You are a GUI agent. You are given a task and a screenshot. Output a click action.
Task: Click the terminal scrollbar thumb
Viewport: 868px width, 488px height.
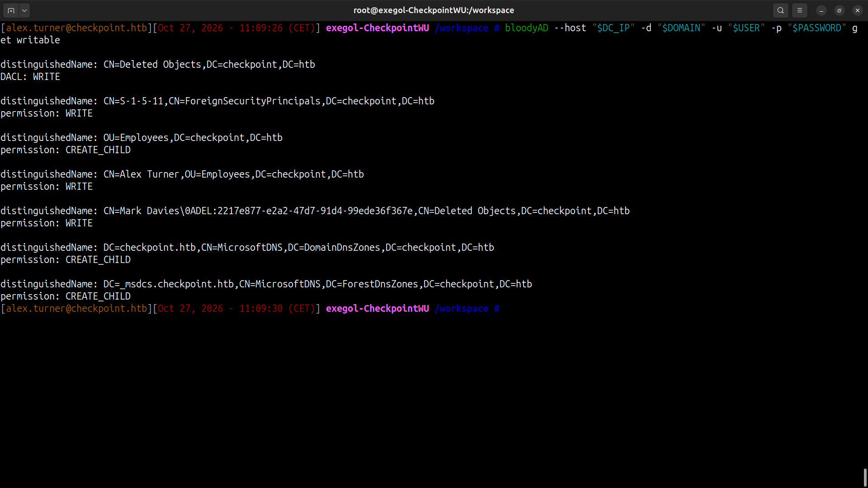[865, 478]
